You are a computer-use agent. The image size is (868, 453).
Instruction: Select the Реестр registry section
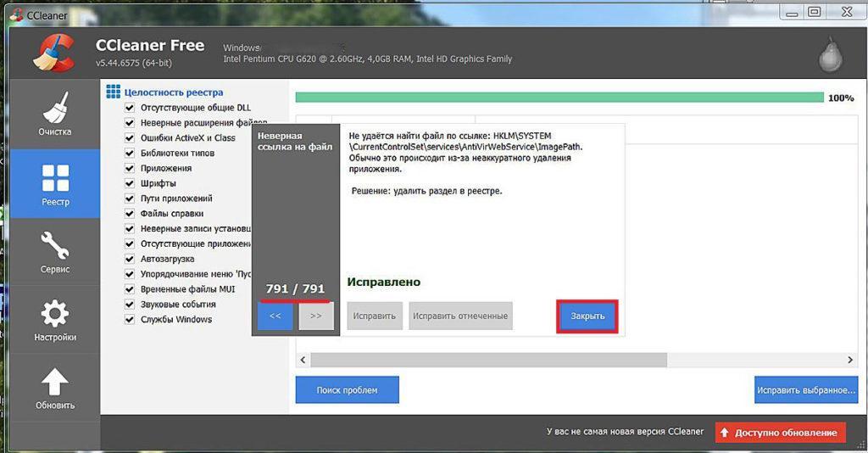55,184
